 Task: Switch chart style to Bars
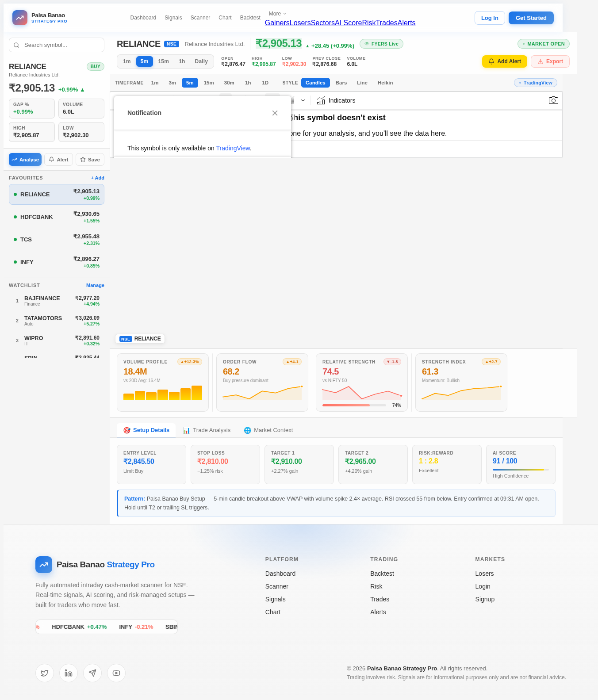[341, 83]
